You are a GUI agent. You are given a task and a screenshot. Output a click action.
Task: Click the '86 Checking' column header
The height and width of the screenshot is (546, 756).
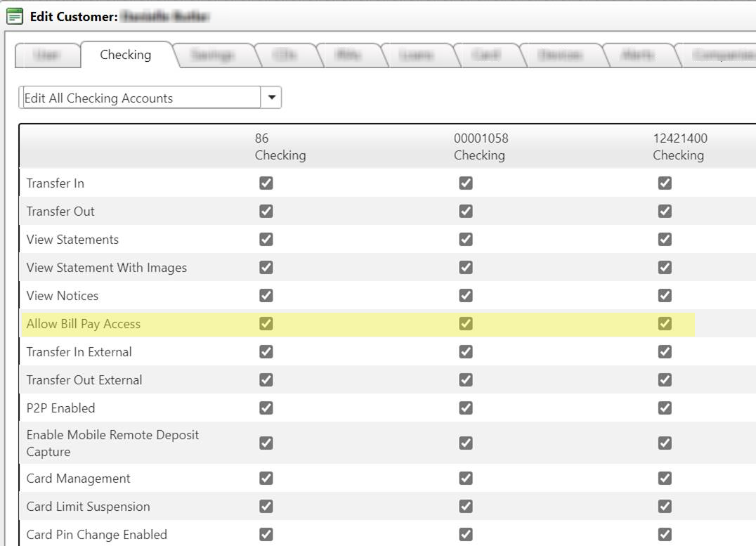click(x=280, y=147)
